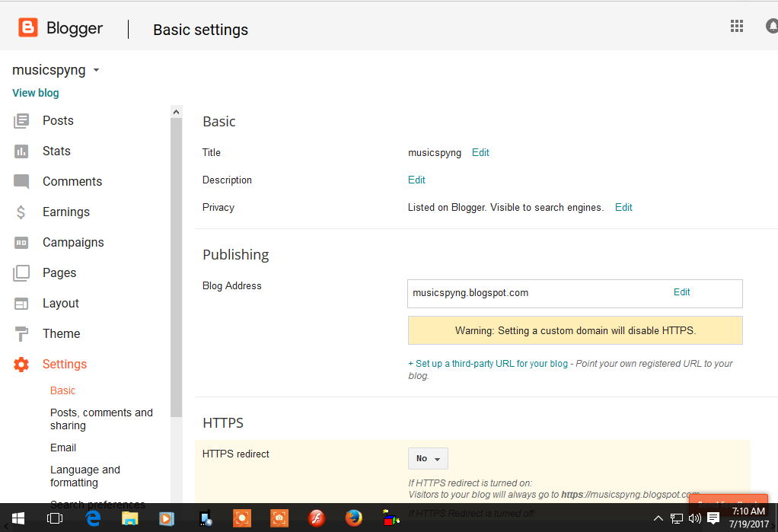Open the Google apps grid icon
Viewport: 778px width, 532px height.
(737, 27)
